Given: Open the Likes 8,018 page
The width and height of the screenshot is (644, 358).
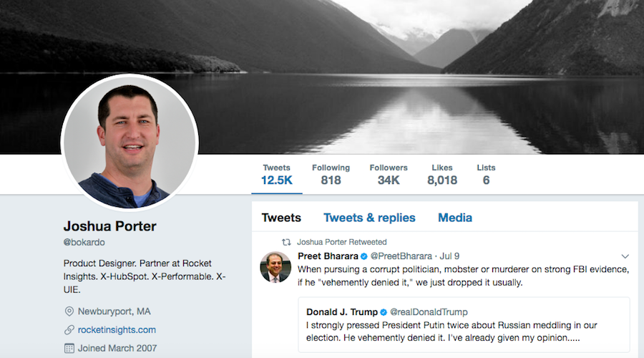Looking at the screenshot, I should click(442, 175).
